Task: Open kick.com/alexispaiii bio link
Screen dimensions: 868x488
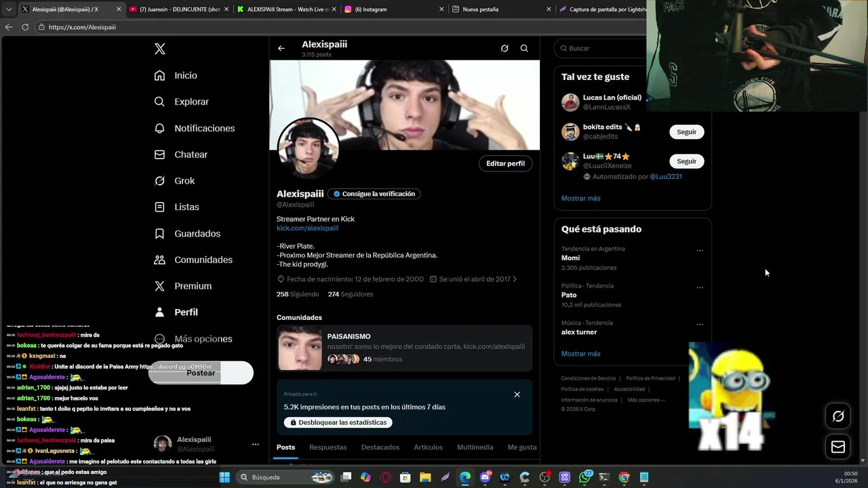Action: click(x=307, y=228)
